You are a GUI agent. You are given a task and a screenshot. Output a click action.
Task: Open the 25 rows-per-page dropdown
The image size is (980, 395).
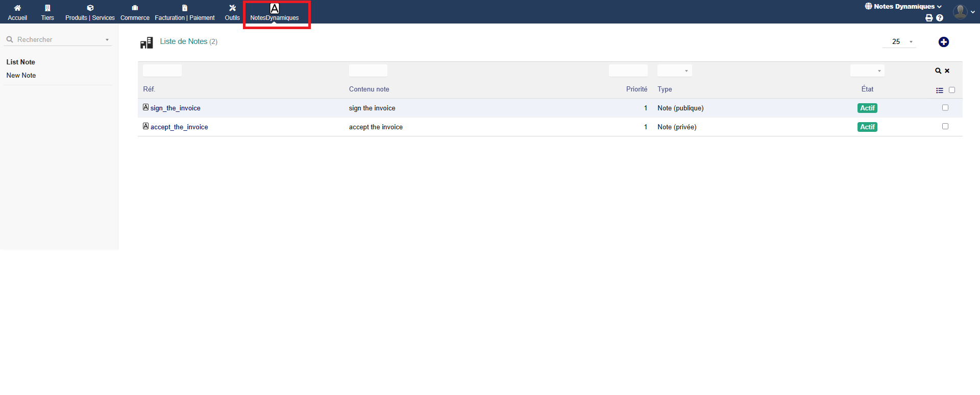pos(899,42)
